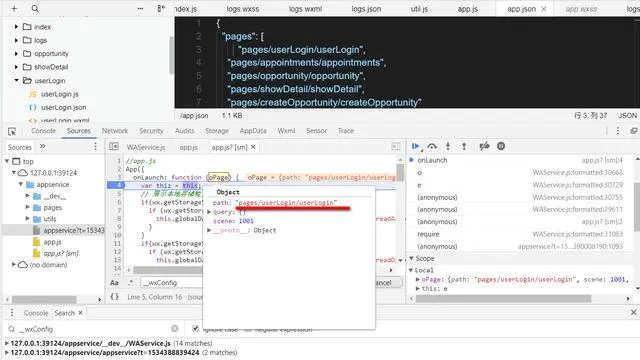Viewport: 640px width, 360px height.
Task: Toggle pause on exceptions icon
Action: tap(501, 146)
